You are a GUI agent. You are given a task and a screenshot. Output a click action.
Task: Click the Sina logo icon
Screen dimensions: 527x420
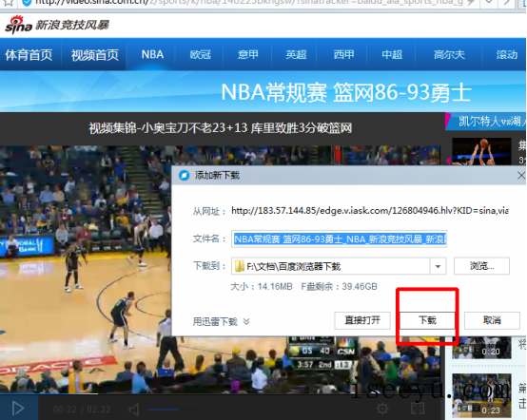[x=18, y=25]
